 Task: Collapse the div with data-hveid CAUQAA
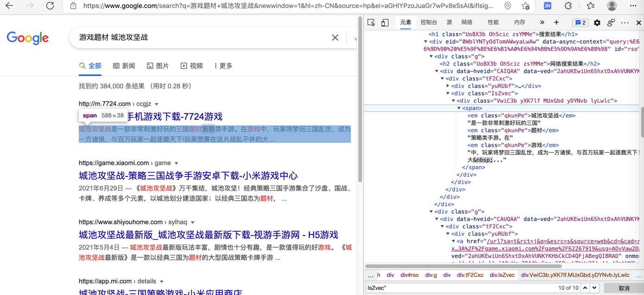(x=437, y=219)
